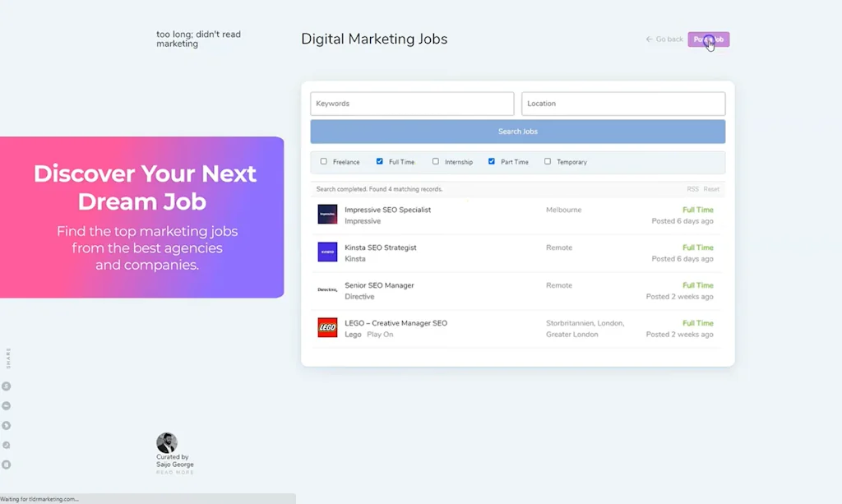Click the Directive company logo
The width and height of the screenshot is (842, 504).
[x=326, y=289]
